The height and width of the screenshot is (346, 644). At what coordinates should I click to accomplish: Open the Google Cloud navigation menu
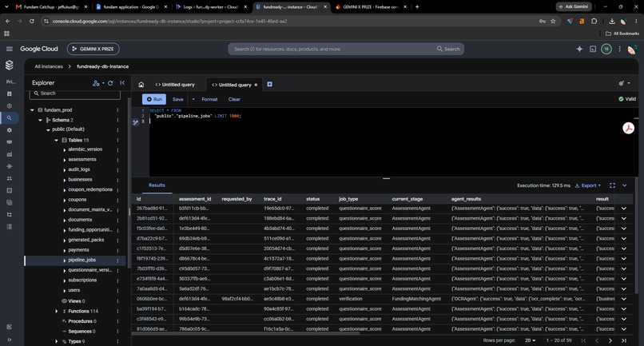click(9, 49)
